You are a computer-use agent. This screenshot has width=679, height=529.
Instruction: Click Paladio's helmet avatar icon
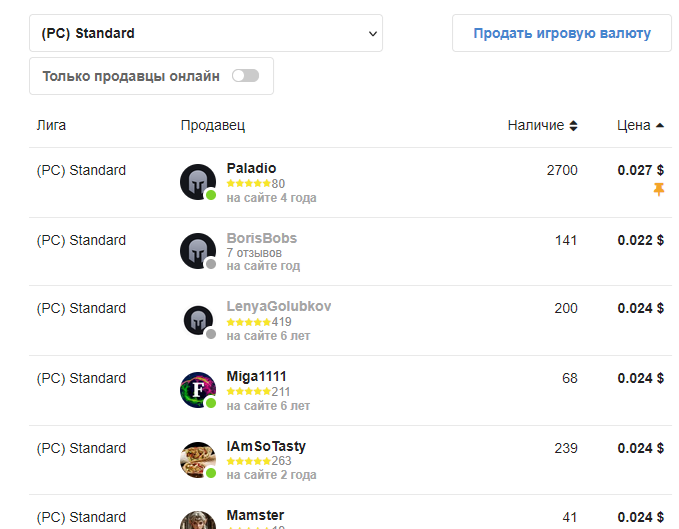click(x=198, y=182)
